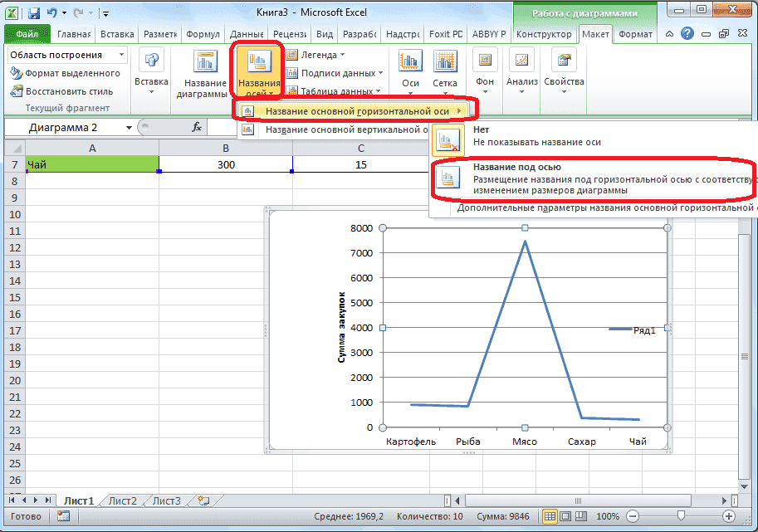The width and height of the screenshot is (758, 532).
Task: Open the Лист2 sheet tab
Action: pyautogui.click(x=121, y=500)
